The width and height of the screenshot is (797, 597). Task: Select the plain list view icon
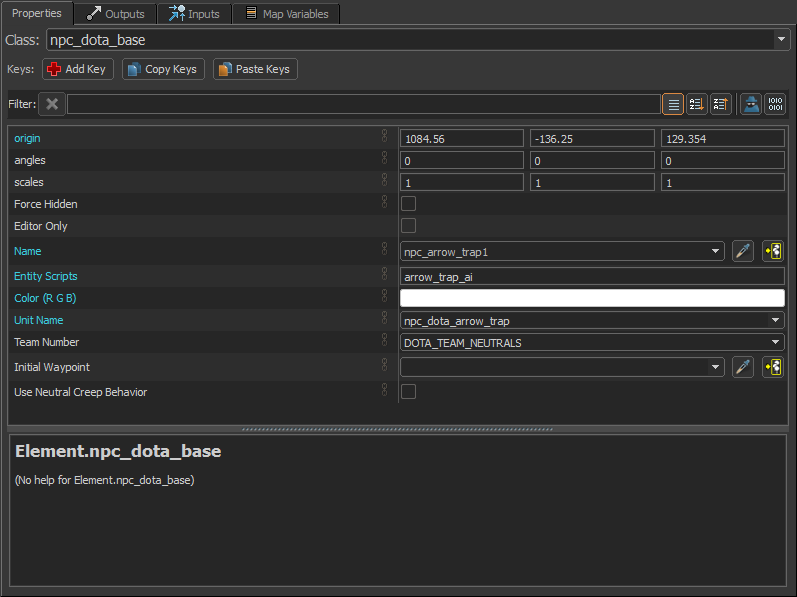pyautogui.click(x=673, y=104)
